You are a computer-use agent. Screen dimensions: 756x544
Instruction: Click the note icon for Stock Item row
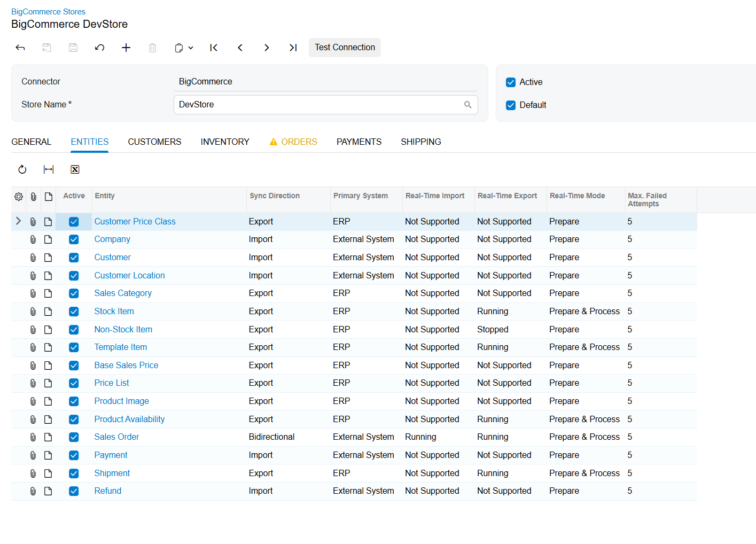coord(48,312)
